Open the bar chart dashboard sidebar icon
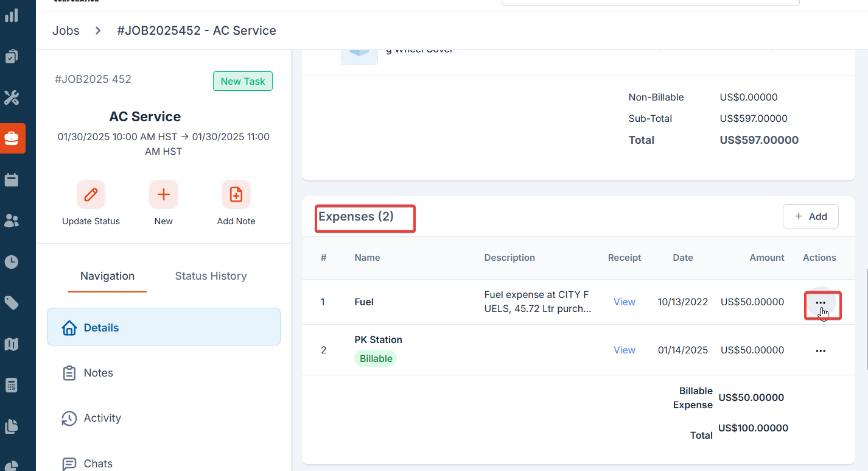The image size is (868, 471). (12, 15)
